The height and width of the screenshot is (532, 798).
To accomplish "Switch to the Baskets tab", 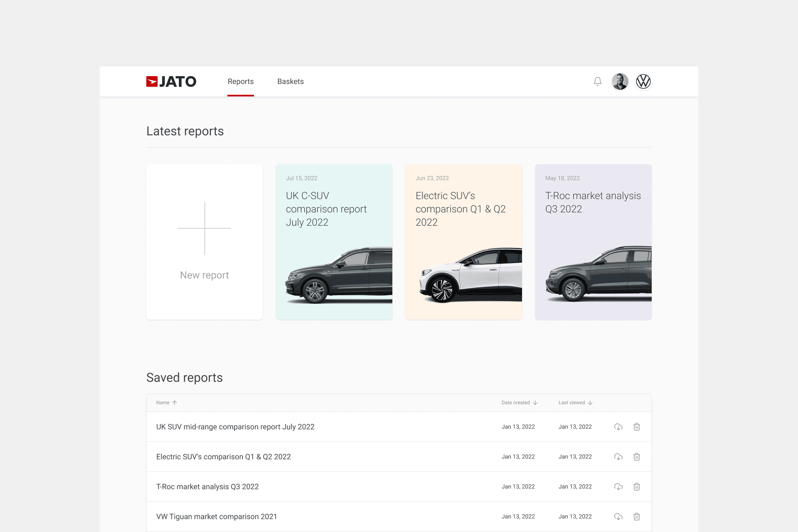I will pyautogui.click(x=290, y=81).
